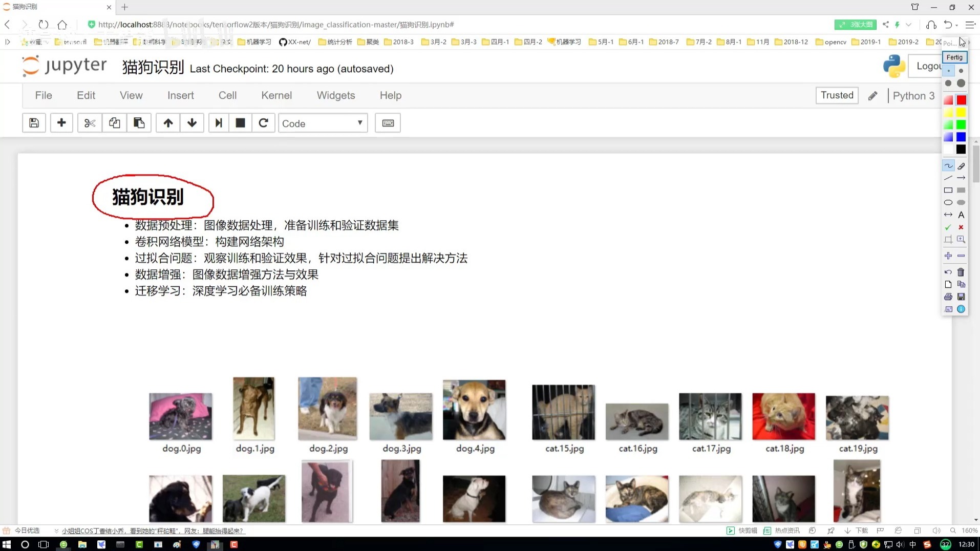980x551 pixels.
Task: Open the 统计分析 bookmark folder
Action: point(335,42)
